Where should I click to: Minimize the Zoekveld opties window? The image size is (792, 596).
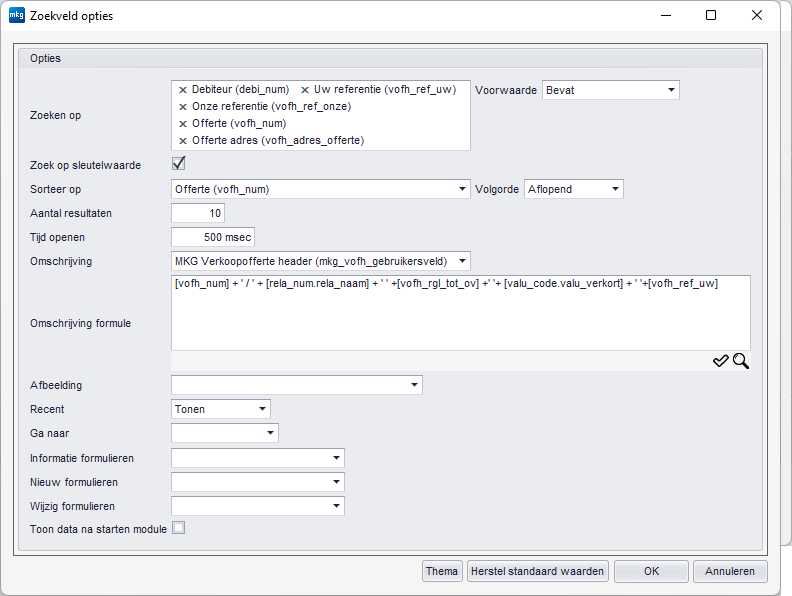click(x=666, y=15)
